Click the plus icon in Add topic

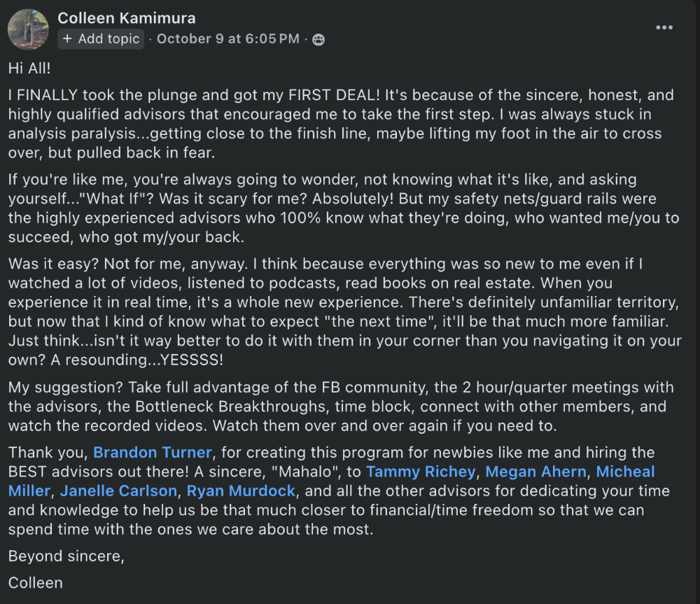point(67,39)
